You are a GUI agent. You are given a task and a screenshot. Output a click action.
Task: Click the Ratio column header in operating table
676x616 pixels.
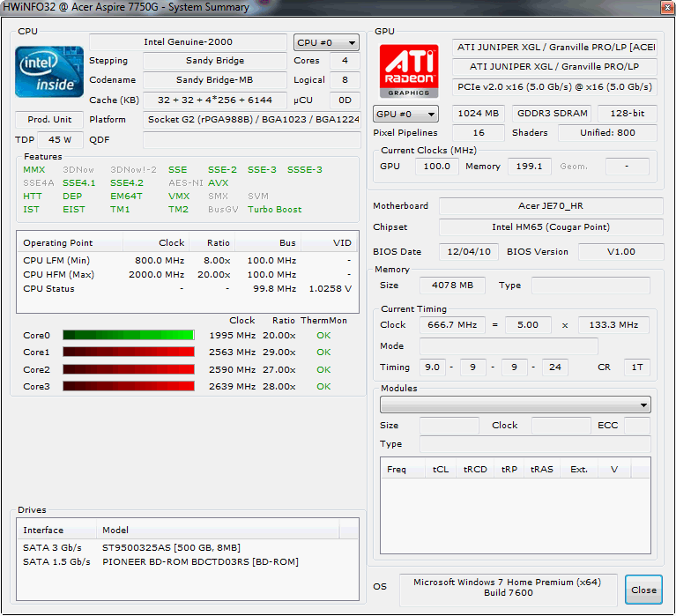tap(212, 242)
